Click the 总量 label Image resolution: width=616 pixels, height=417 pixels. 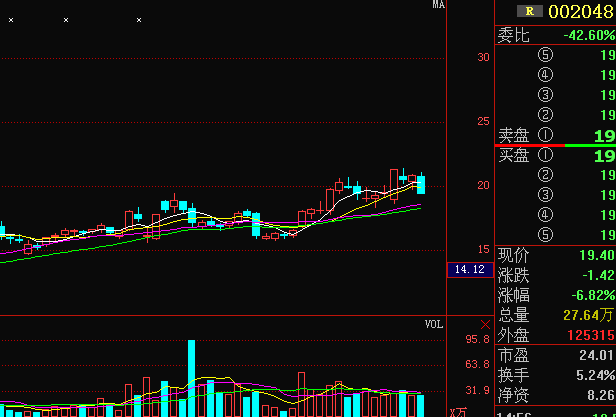click(x=514, y=316)
